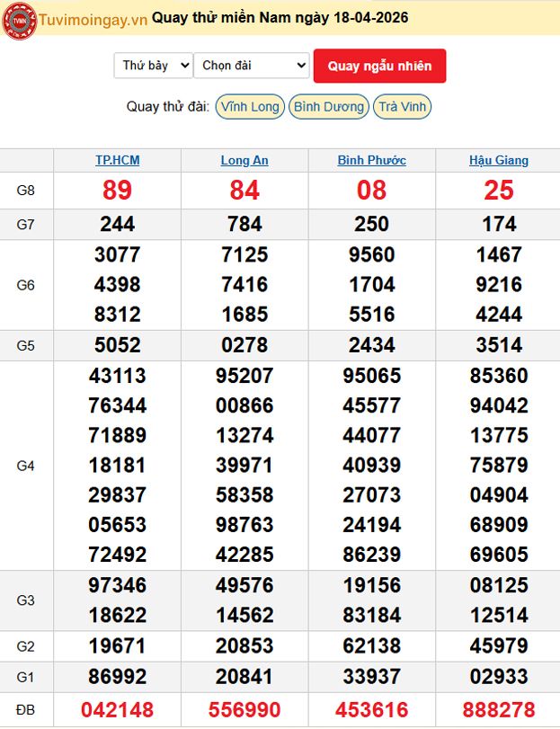Select the G4 row label
This screenshot has width=560, height=729.
click(26, 466)
